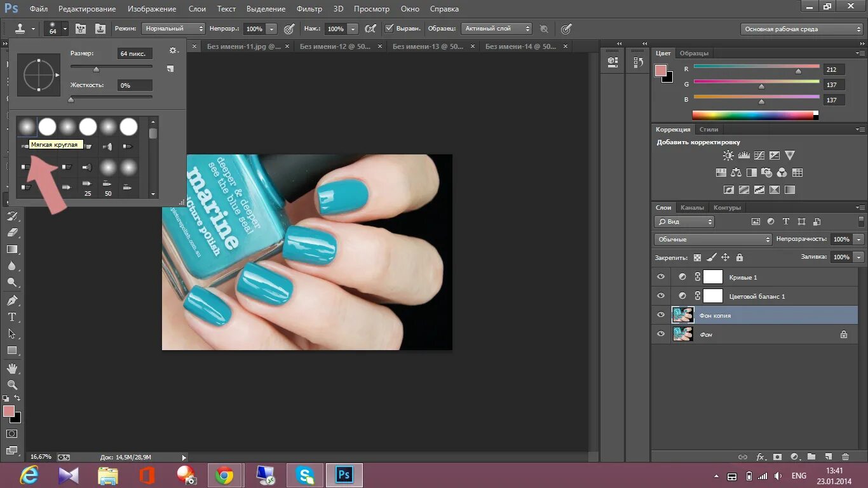Open the layer Непрозрачность dropdown arrow
The image size is (868, 488).
[x=859, y=240]
